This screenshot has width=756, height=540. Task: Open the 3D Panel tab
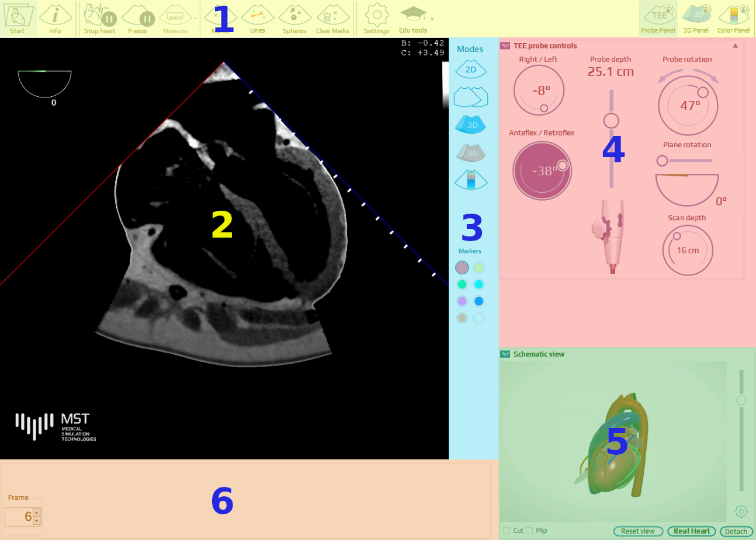[696, 18]
